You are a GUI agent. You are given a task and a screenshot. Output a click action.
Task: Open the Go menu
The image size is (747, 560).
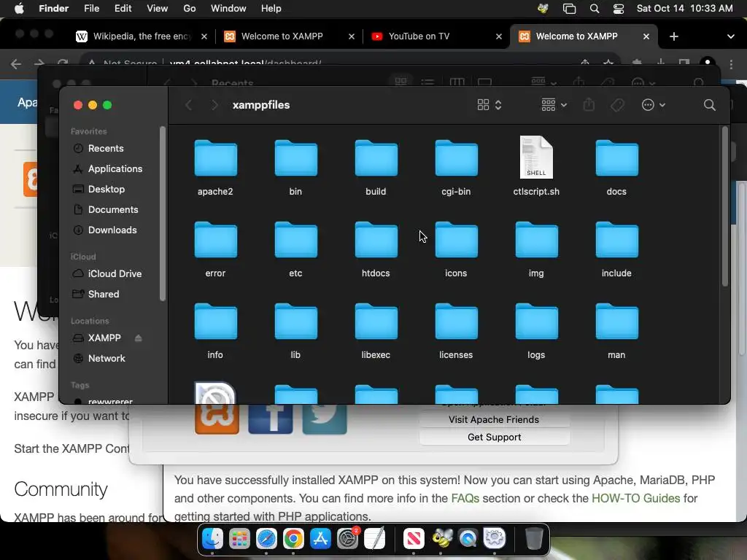pos(189,9)
